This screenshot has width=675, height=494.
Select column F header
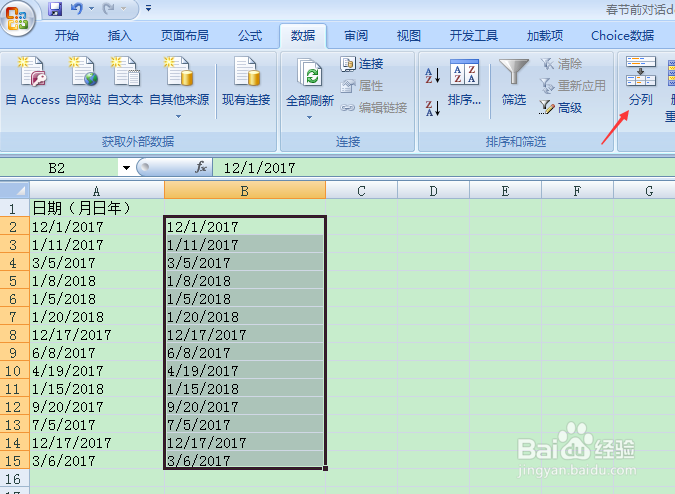coord(577,191)
